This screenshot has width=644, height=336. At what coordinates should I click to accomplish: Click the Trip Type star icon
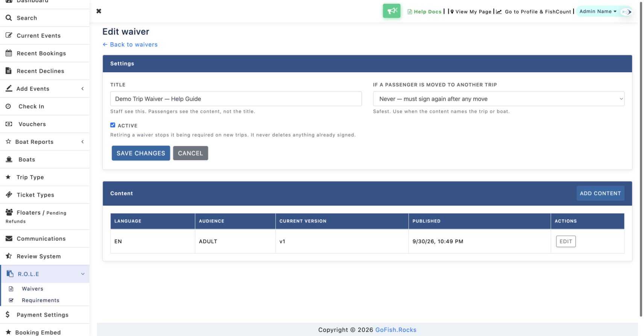tap(8, 177)
